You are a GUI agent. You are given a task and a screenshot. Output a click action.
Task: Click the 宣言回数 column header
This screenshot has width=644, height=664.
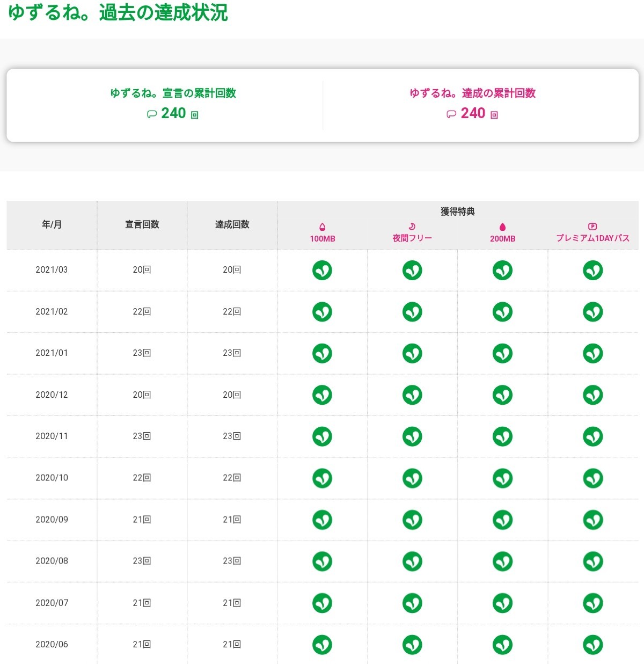(142, 224)
